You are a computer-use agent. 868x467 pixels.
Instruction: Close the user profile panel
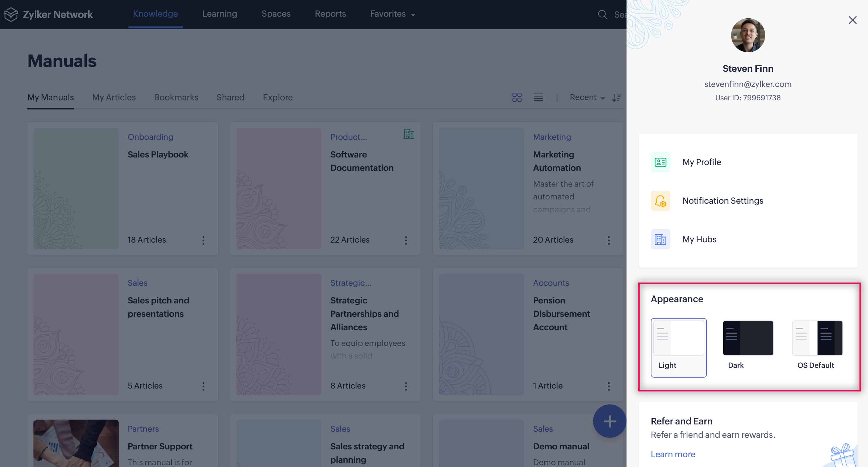pyautogui.click(x=852, y=20)
